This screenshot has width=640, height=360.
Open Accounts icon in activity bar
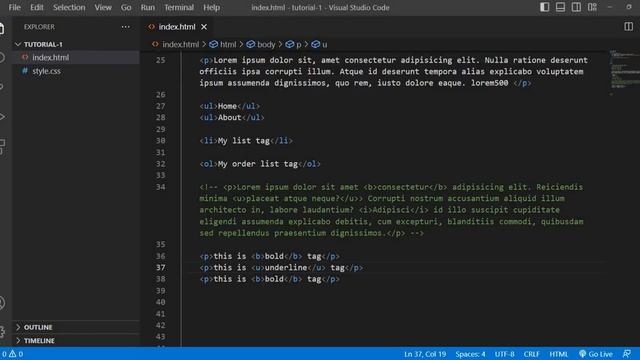click(x=2, y=303)
